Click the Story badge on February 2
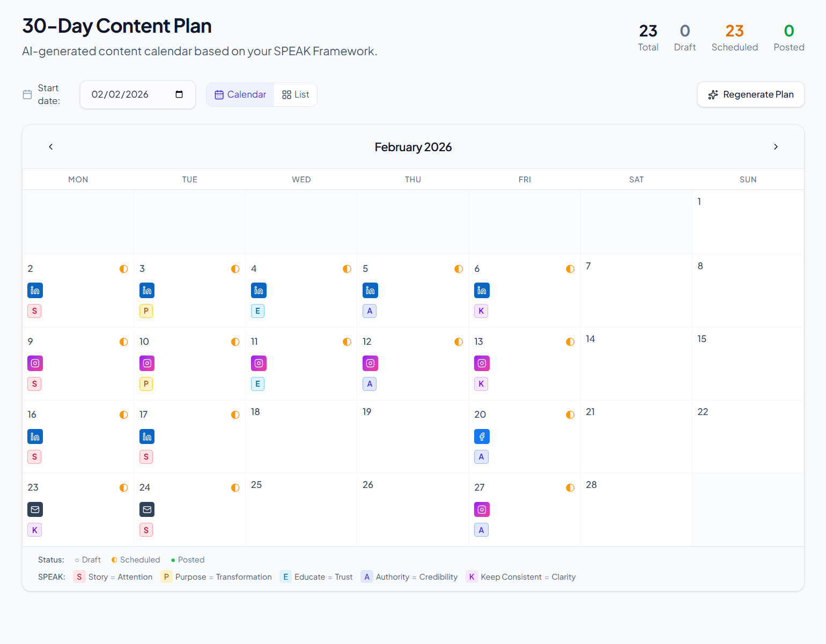 pyautogui.click(x=34, y=310)
